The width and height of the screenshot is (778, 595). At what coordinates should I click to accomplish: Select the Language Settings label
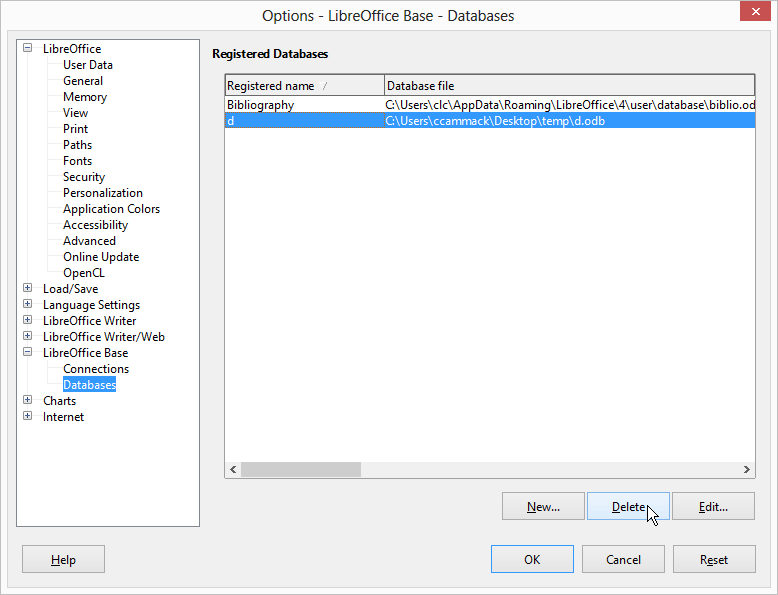coord(91,305)
